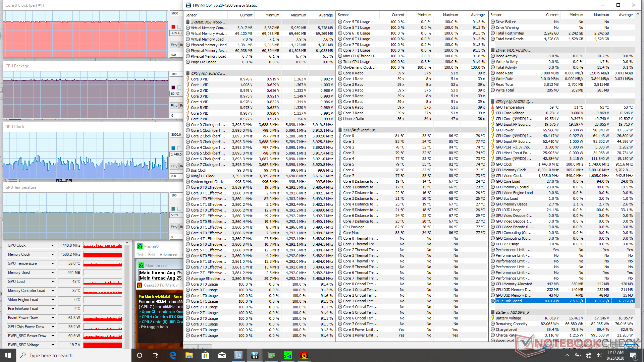
Task: Open Prime95 from the taskbar
Action: tap(287, 355)
